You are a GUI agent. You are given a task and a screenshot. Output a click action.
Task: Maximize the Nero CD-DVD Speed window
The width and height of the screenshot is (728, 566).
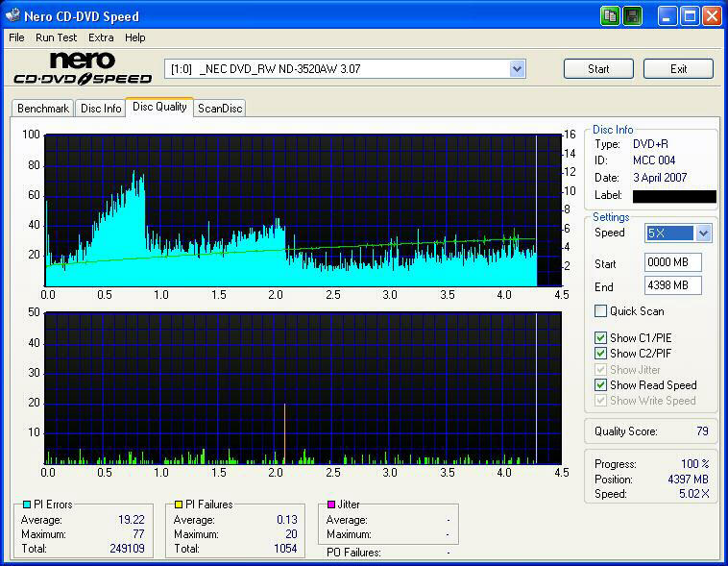pyautogui.click(x=690, y=16)
